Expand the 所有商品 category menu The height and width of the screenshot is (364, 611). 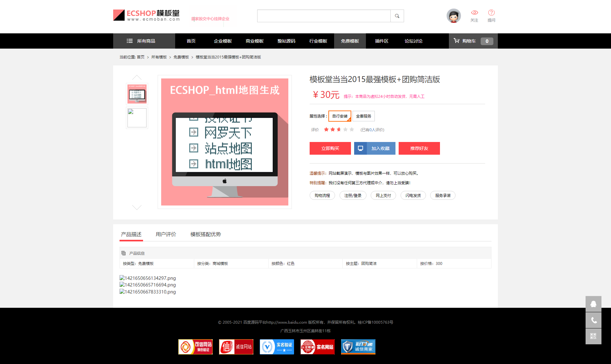(x=144, y=41)
